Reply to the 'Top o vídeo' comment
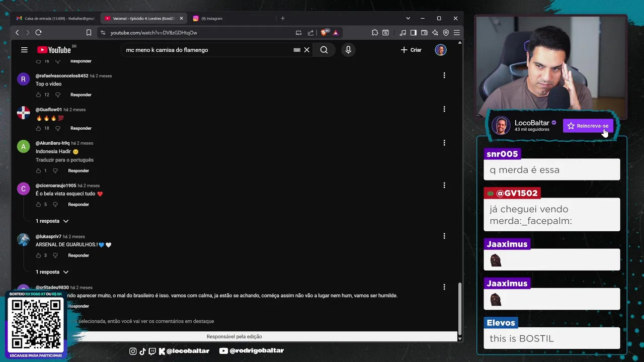644x362 pixels. [x=81, y=95]
